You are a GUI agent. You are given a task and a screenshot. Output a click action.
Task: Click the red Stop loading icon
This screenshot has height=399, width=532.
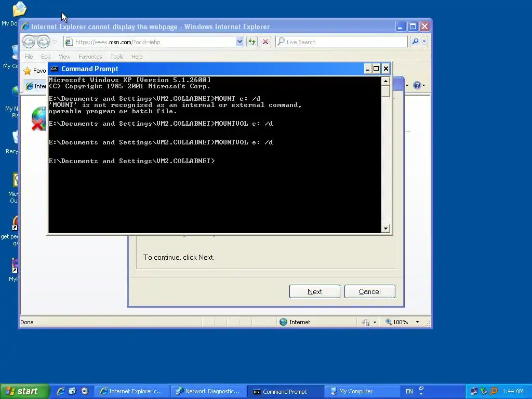point(265,42)
